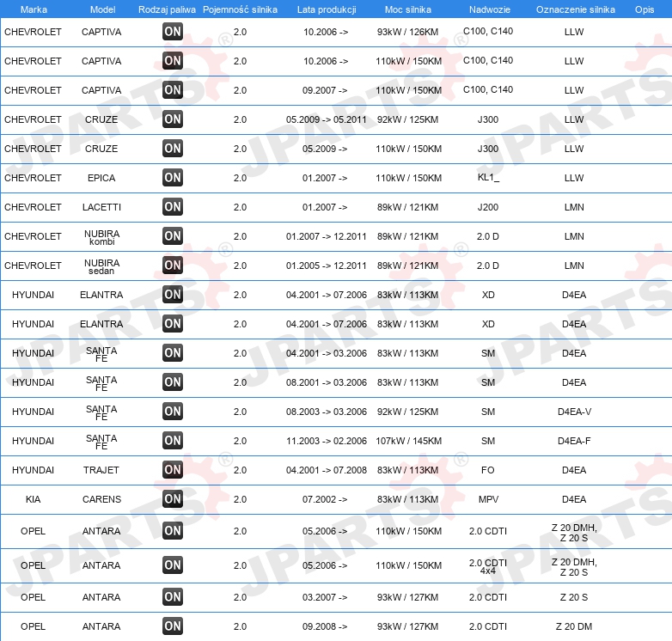Click the ON icon in Captiva 09.2007 row

point(173,90)
